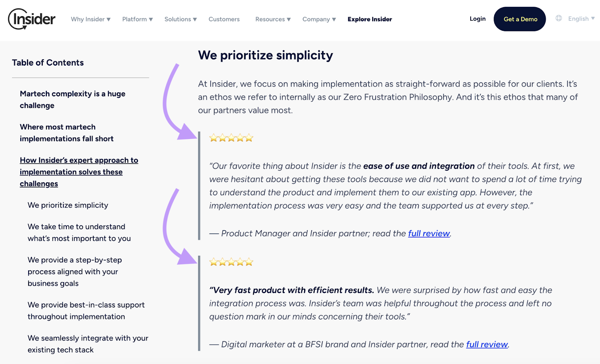This screenshot has width=600, height=364.
Task: Click the Get a Demo button
Action: pos(519,19)
